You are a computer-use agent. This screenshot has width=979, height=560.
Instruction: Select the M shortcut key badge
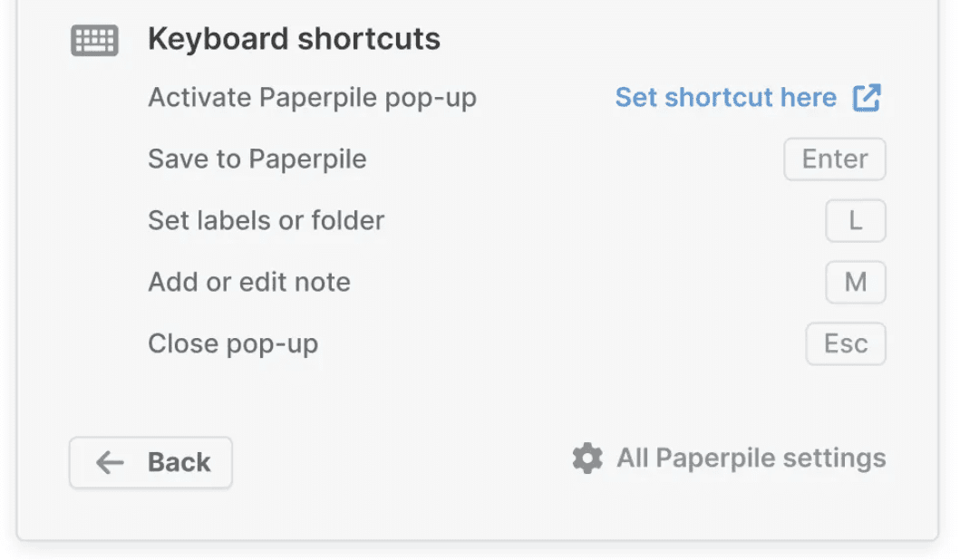point(855,283)
